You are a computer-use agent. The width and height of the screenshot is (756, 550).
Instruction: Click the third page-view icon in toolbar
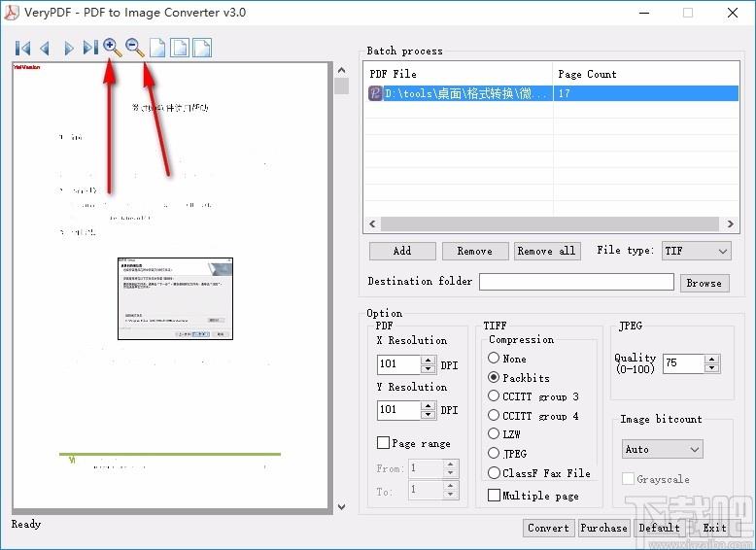click(202, 48)
